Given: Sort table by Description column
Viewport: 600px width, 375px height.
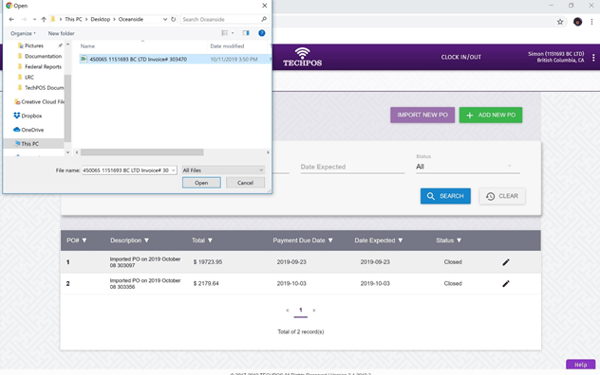Looking at the screenshot, I should pos(129,240).
